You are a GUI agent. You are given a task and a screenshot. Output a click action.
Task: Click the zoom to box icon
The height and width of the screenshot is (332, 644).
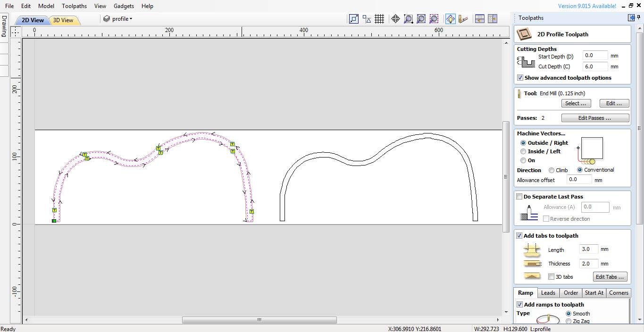pos(409,19)
